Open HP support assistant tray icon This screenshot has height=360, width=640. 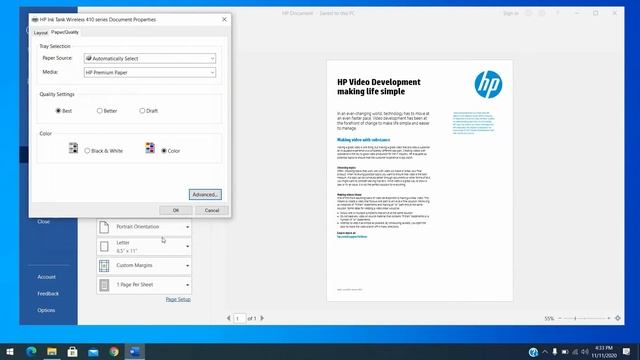[x=533, y=352]
